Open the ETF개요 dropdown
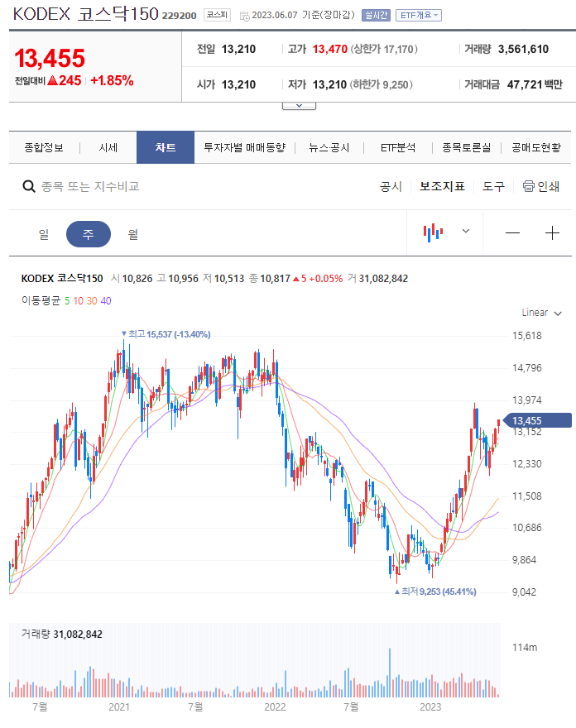Viewport: 576px width, 728px height. pyautogui.click(x=419, y=16)
